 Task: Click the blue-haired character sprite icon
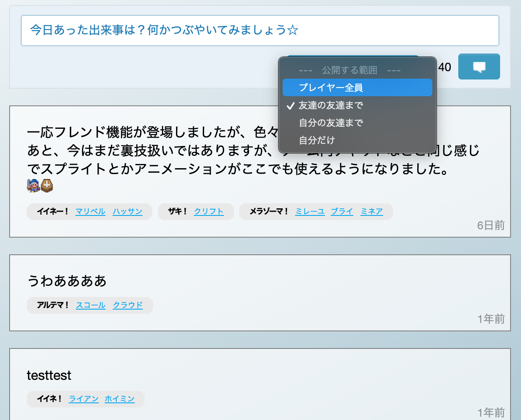[33, 185]
